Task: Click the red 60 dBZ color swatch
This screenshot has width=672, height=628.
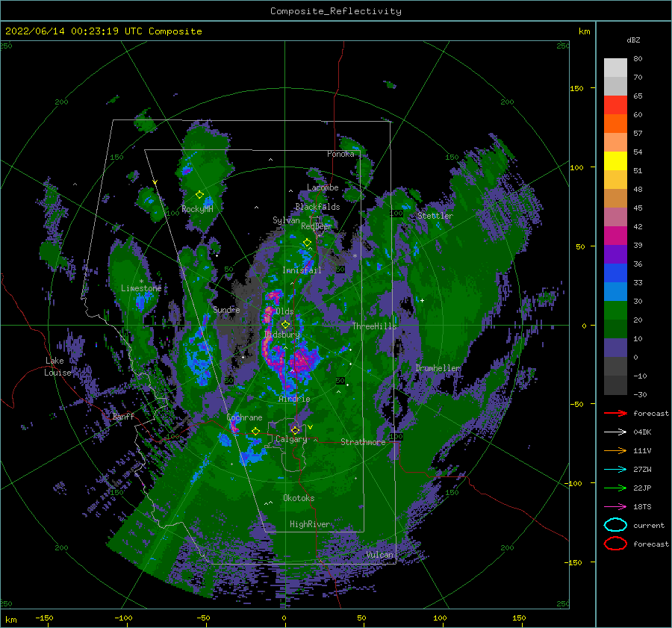Action: click(615, 105)
